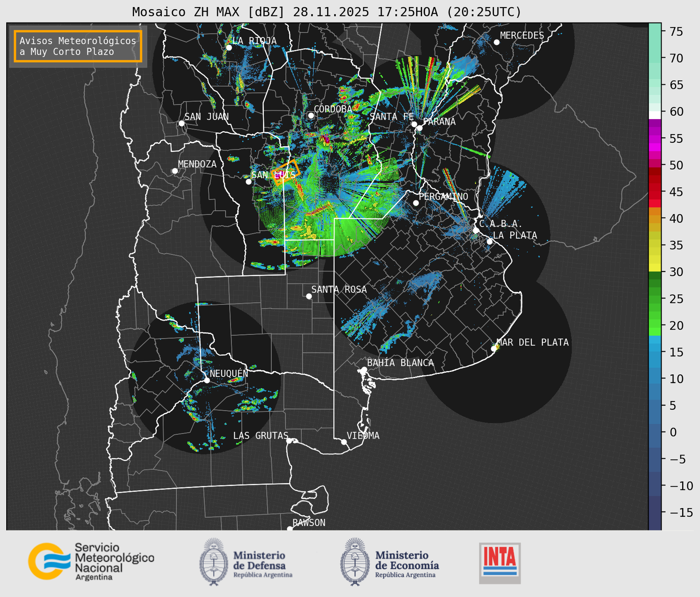Viewport: 700px width, 597px height.
Task: Select the Santa Fe city marker
Action: [414, 124]
